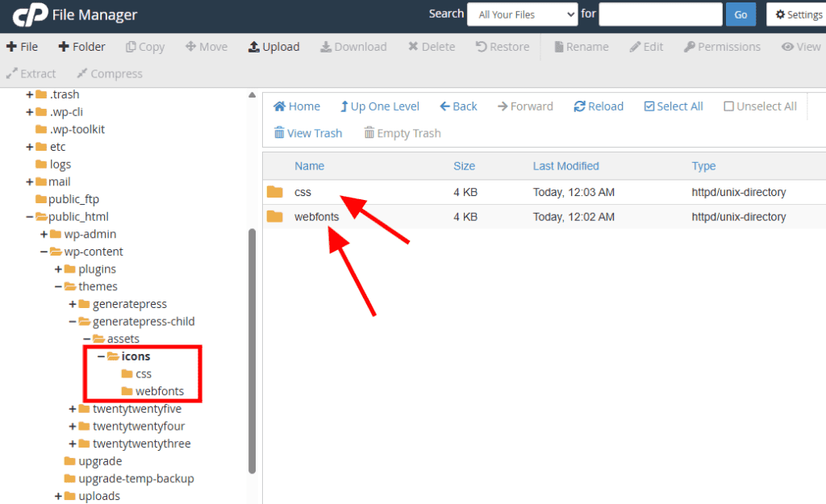Click the search text input field
The width and height of the screenshot is (826, 504).
[660, 15]
